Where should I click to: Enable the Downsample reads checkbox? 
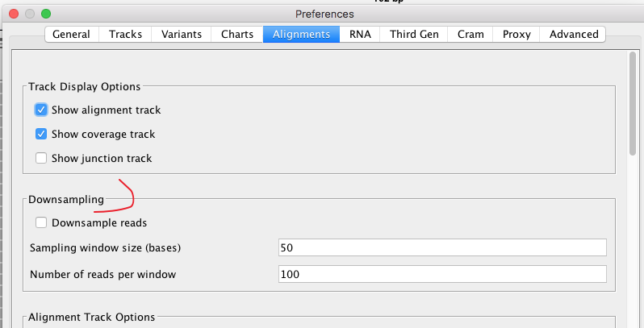[41, 222]
